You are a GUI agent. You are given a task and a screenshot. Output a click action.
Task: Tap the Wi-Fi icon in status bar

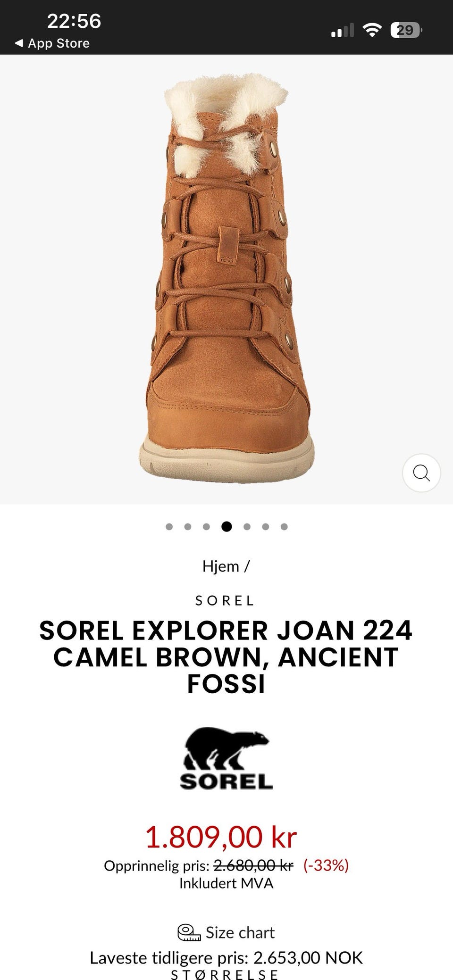(x=372, y=31)
